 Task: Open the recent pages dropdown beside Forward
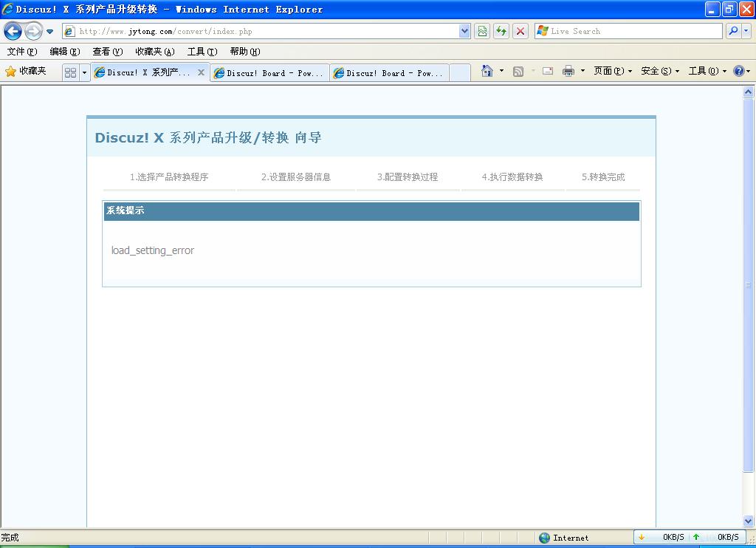(49, 32)
